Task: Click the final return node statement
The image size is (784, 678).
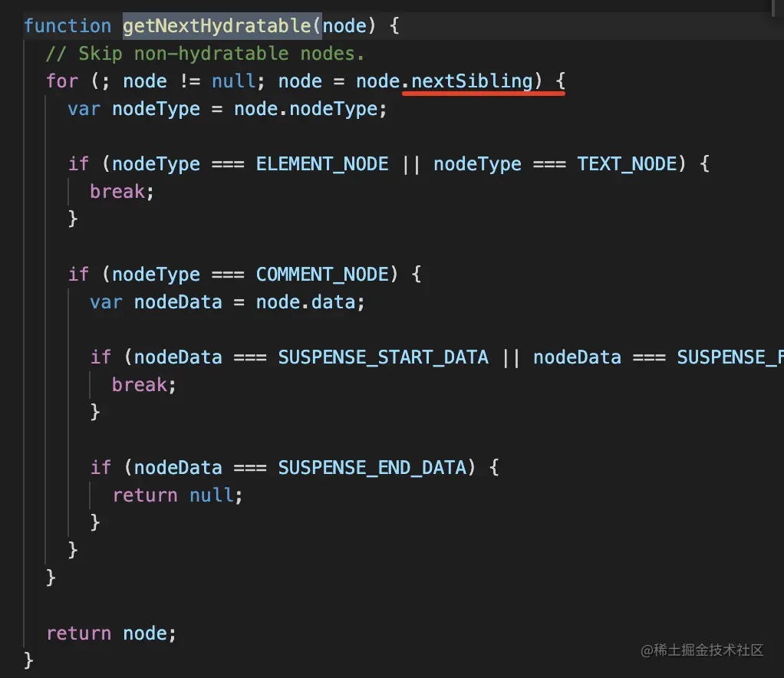Action: click(110, 633)
